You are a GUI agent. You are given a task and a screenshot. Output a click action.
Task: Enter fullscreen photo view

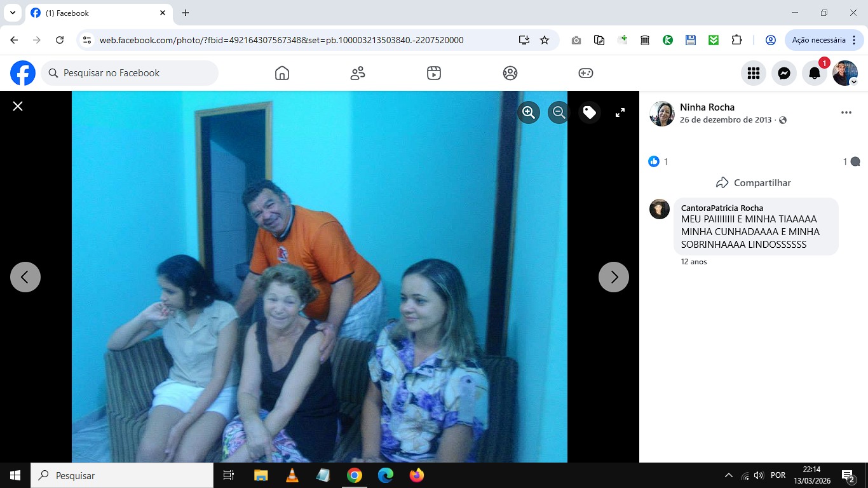click(x=620, y=112)
